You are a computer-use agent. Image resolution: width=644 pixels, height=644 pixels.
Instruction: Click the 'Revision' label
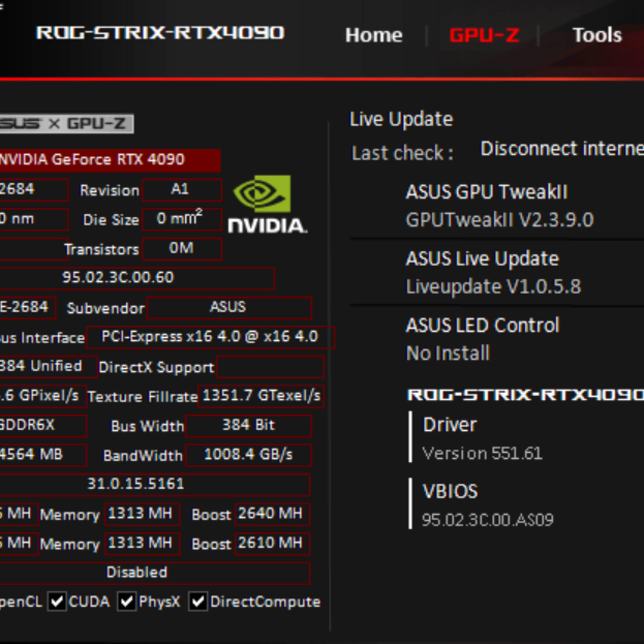(110, 191)
